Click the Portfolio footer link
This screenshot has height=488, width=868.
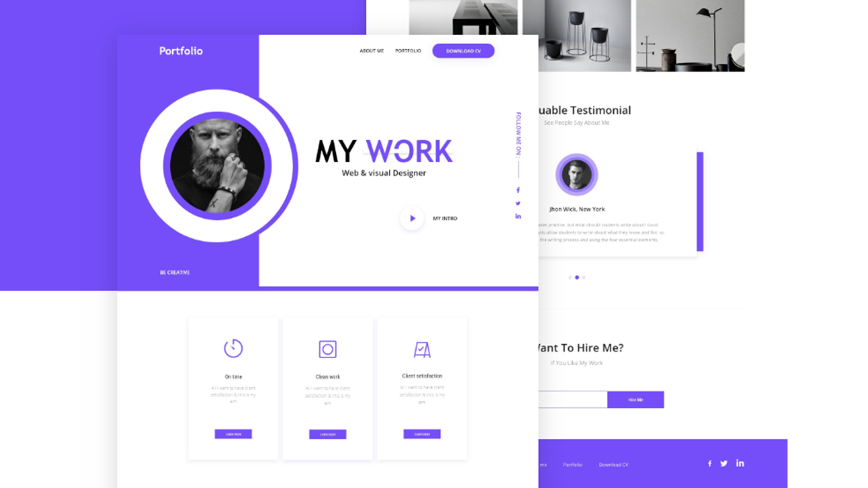pos(573,464)
